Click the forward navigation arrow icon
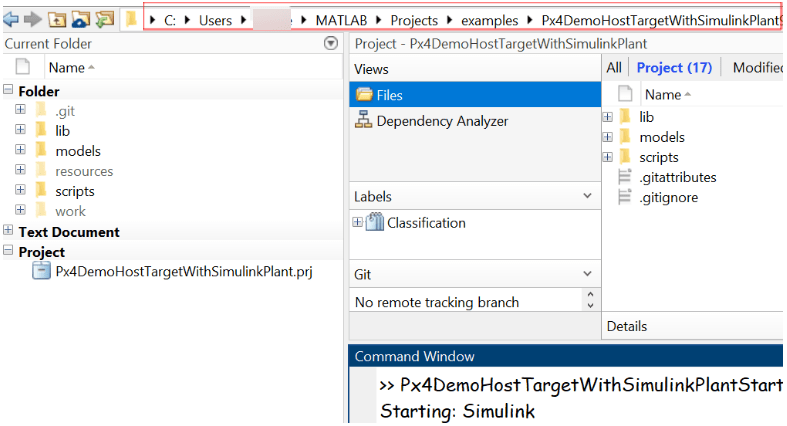This screenshot has width=787, height=426. 33,20
